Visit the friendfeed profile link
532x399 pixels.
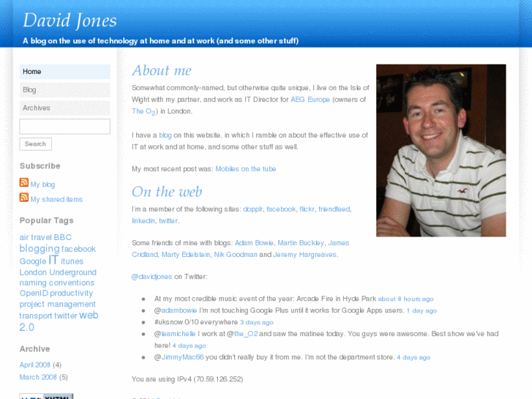334,209
